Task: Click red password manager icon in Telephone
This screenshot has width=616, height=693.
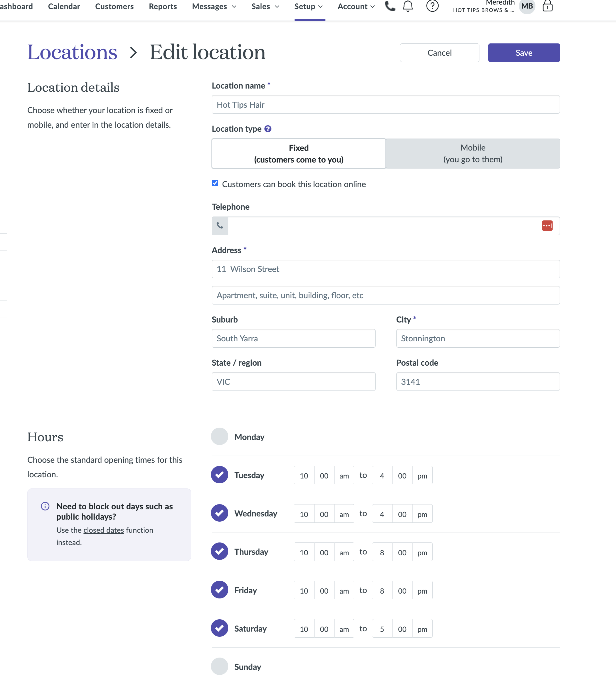Action: click(x=547, y=226)
